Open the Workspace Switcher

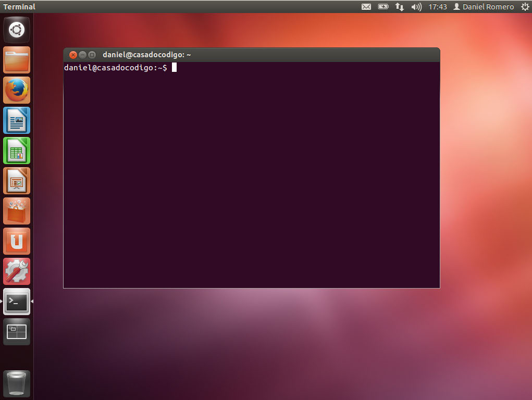(17, 332)
